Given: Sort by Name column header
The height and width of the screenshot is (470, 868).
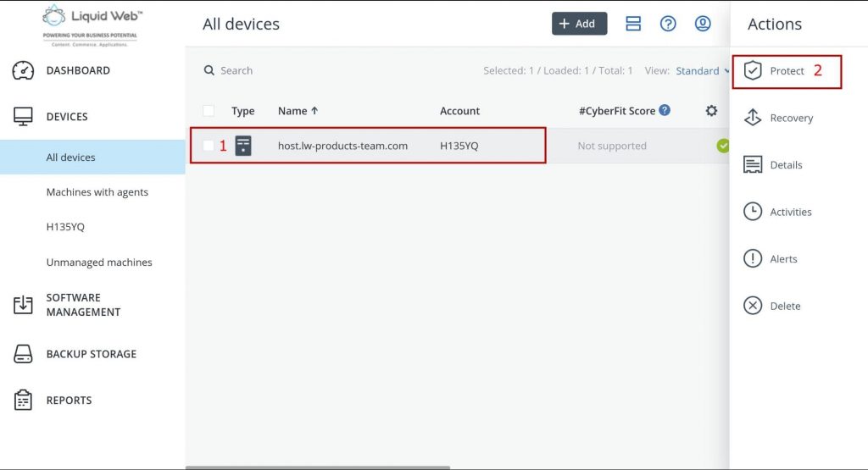Looking at the screenshot, I should (x=298, y=111).
